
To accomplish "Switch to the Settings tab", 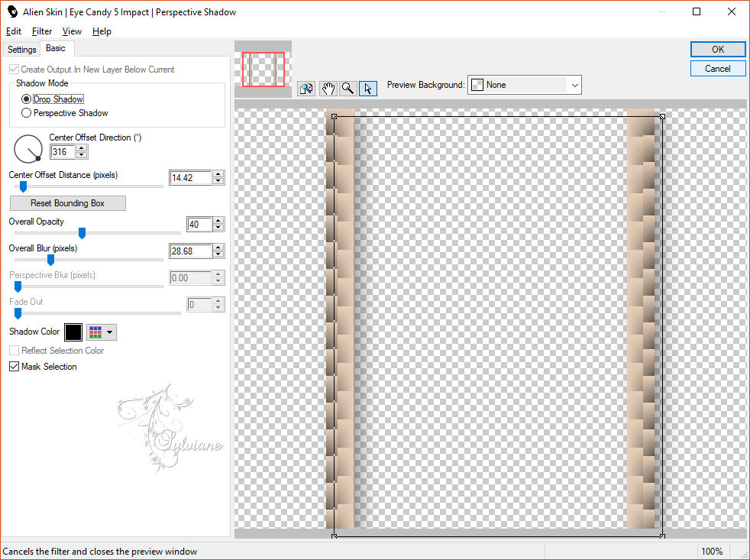I will coord(21,50).
